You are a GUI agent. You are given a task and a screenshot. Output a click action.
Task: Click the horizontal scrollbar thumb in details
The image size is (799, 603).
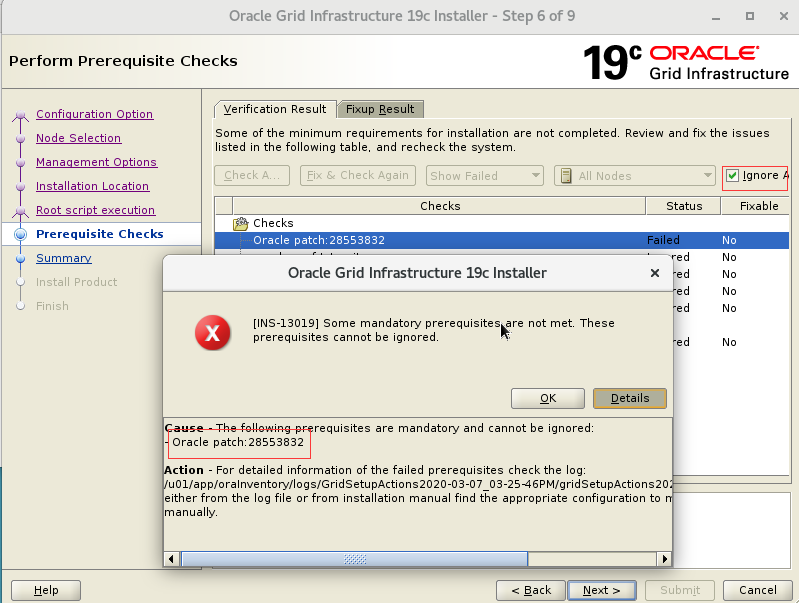(355, 559)
